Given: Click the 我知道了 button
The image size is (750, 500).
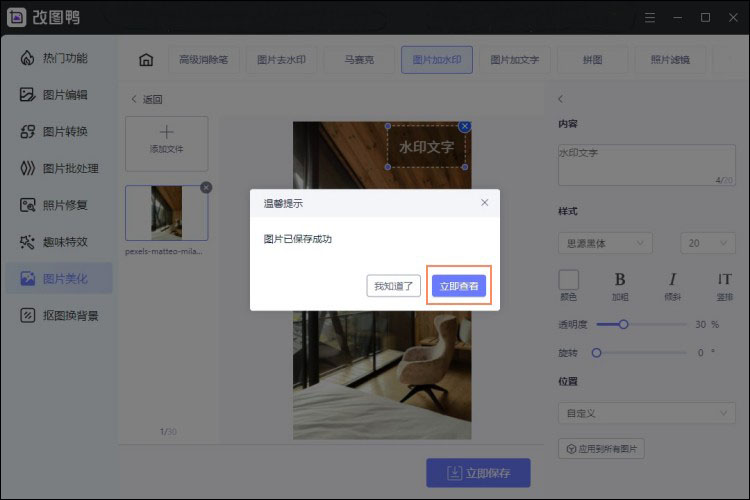Looking at the screenshot, I should click(x=394, y=286).
